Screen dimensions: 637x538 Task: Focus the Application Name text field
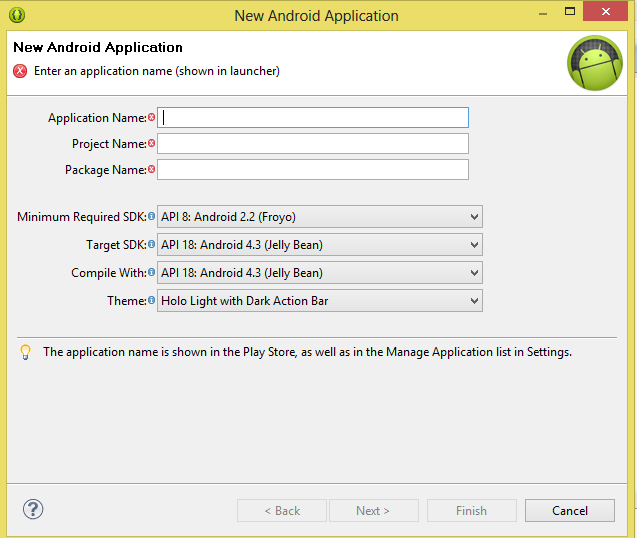[313, 117]
